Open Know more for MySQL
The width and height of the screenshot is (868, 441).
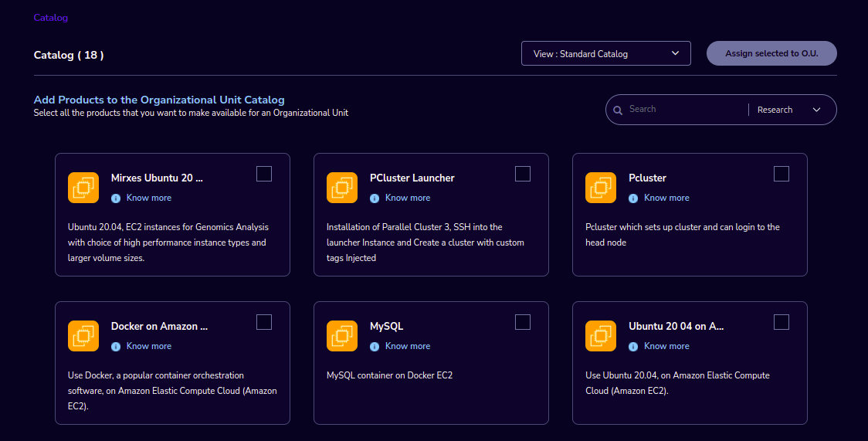click(408, 346)
